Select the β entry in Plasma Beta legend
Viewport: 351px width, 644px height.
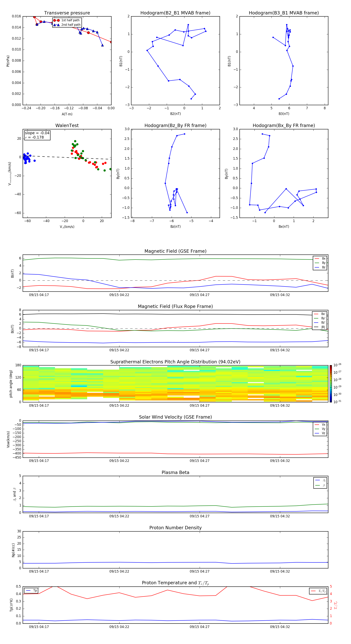[320, 485]
